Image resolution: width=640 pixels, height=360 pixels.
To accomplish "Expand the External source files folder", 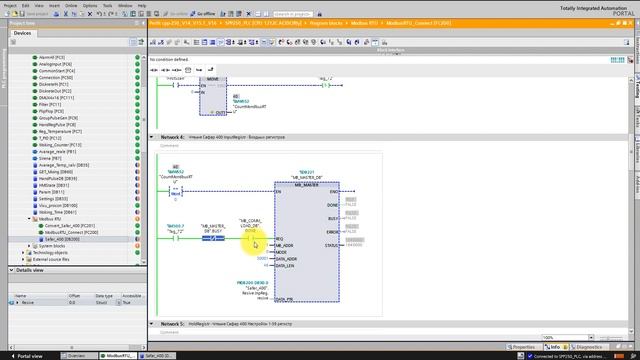I will click(x=23, y=259).
